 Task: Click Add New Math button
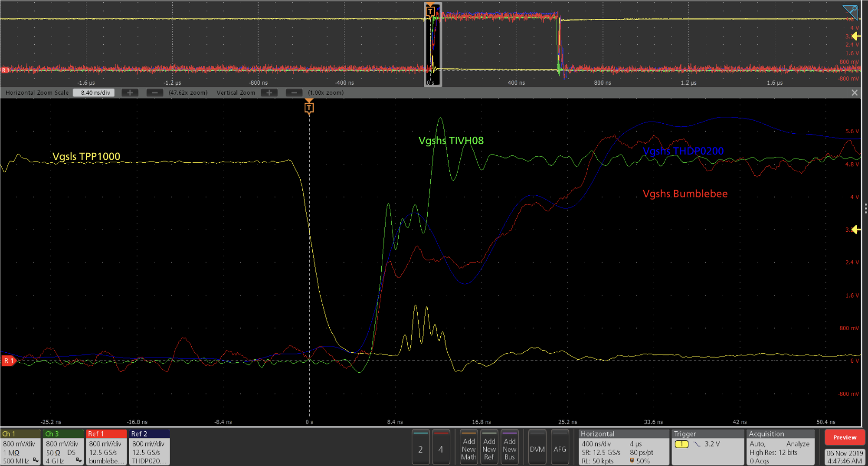point(469,448)
